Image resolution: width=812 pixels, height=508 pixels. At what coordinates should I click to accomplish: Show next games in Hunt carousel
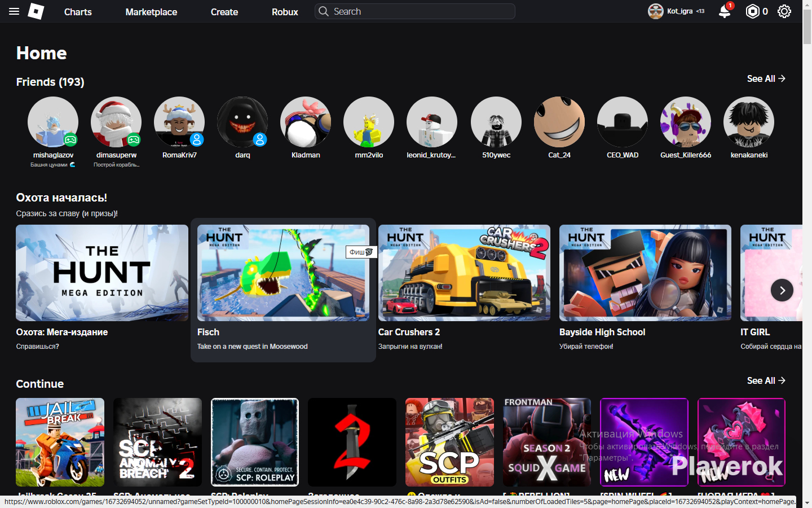coord(782,290)
